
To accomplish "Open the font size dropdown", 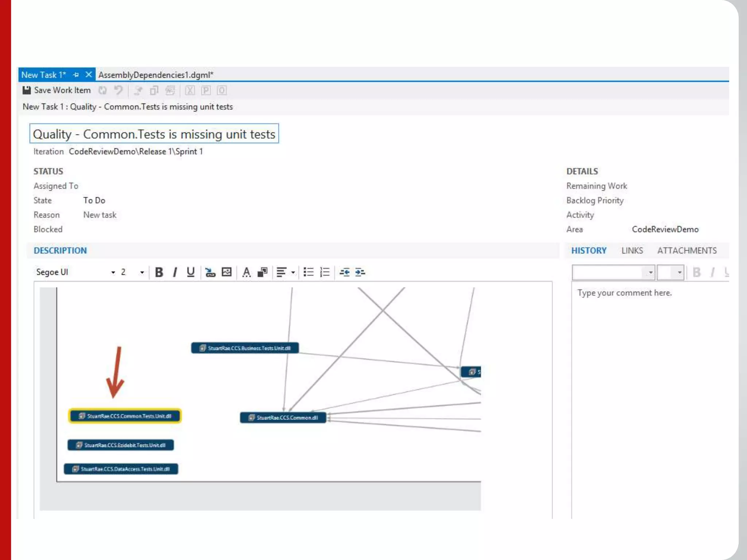I will coord(142,272).
